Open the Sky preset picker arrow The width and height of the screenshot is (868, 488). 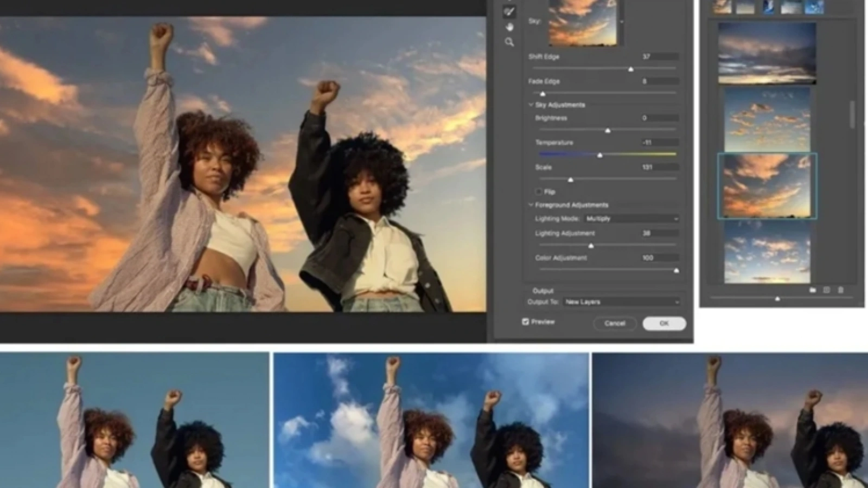(622, 22)
